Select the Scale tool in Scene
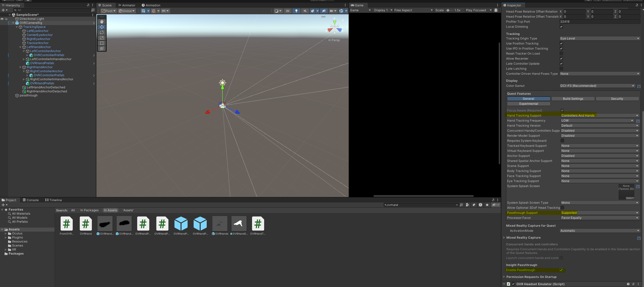Viewport: 644px width, 287px height. 101,38
